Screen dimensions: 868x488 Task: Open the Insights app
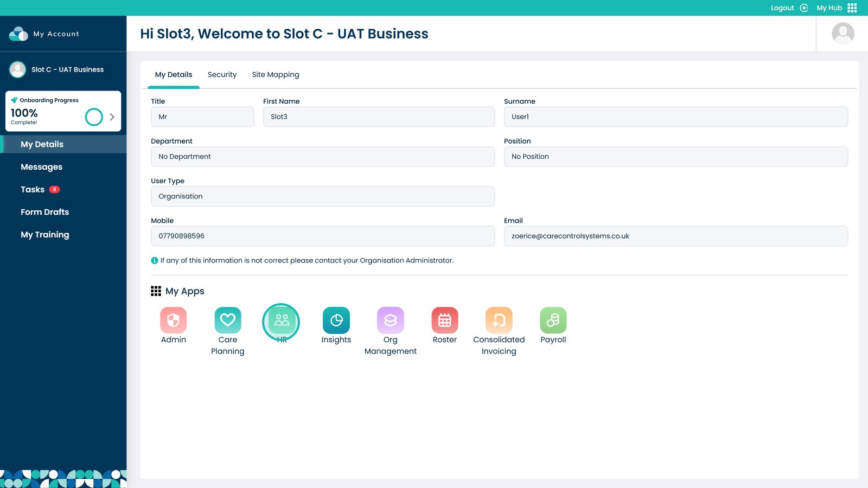pyautogui.click(x=336, y=320)
